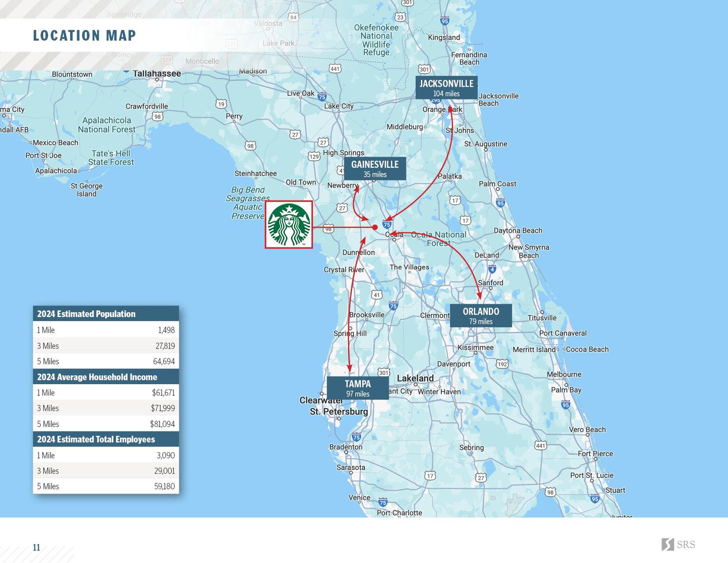Click the Big Bend Seagrasses Aquatic Preserve label
The image size is (728, 563).
coord(248,203)
